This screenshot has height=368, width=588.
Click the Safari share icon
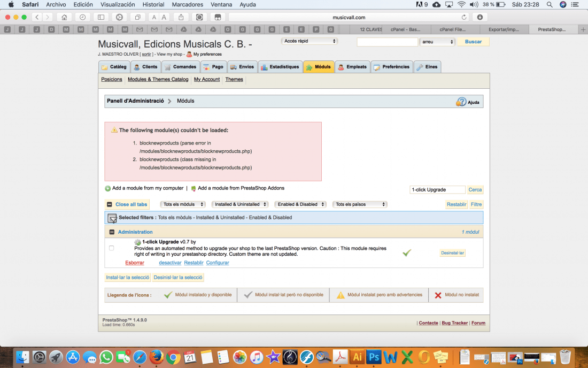click(181, 17)
